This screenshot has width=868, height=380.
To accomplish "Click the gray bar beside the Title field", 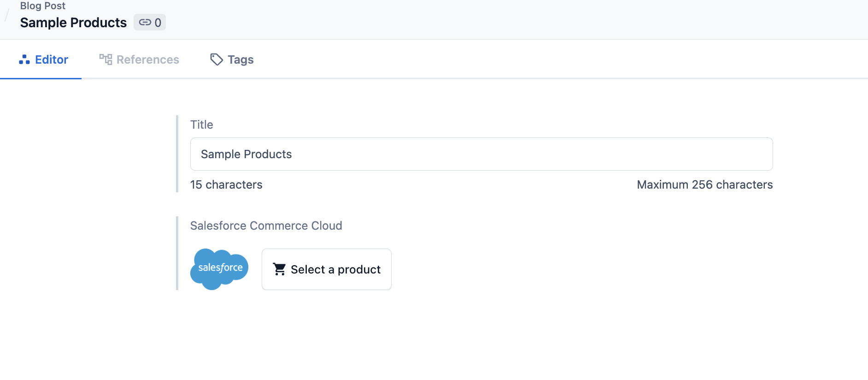I will tap(177, 154).
